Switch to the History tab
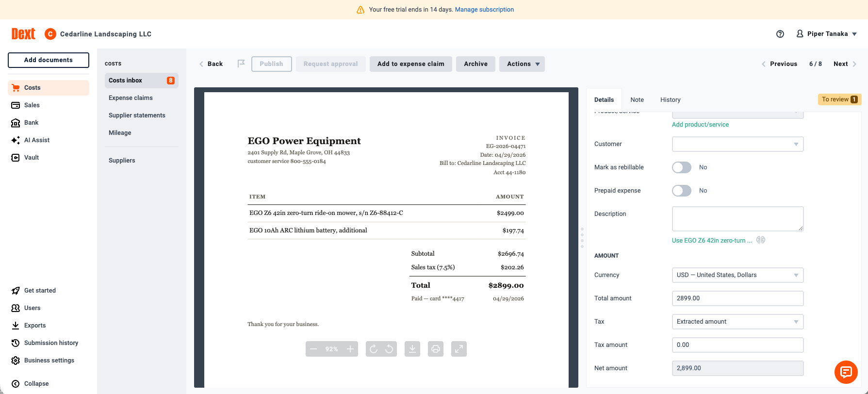 (670, 99)
